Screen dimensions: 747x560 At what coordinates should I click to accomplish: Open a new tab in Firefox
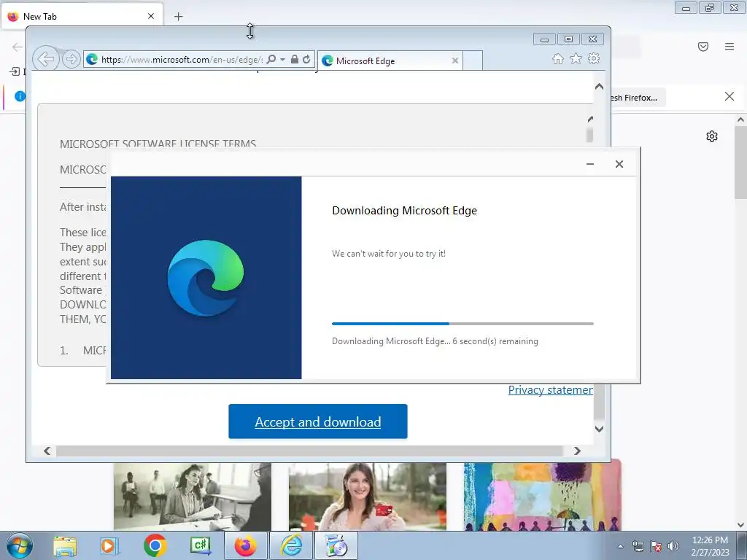coord(178,17)
